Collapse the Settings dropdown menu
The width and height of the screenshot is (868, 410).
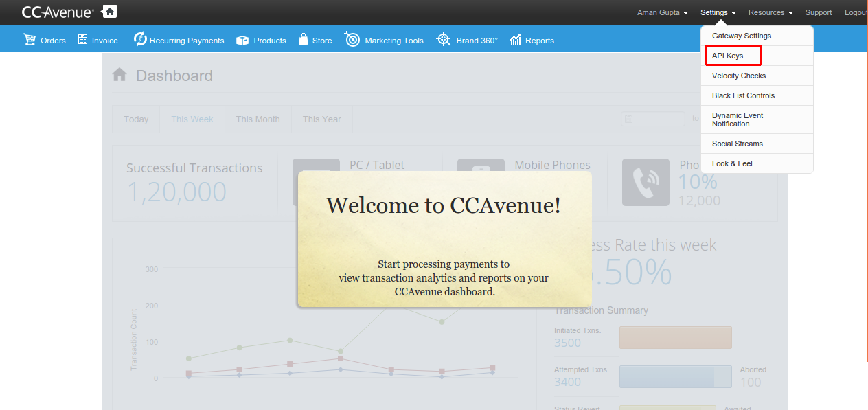(x=718, y=12)
